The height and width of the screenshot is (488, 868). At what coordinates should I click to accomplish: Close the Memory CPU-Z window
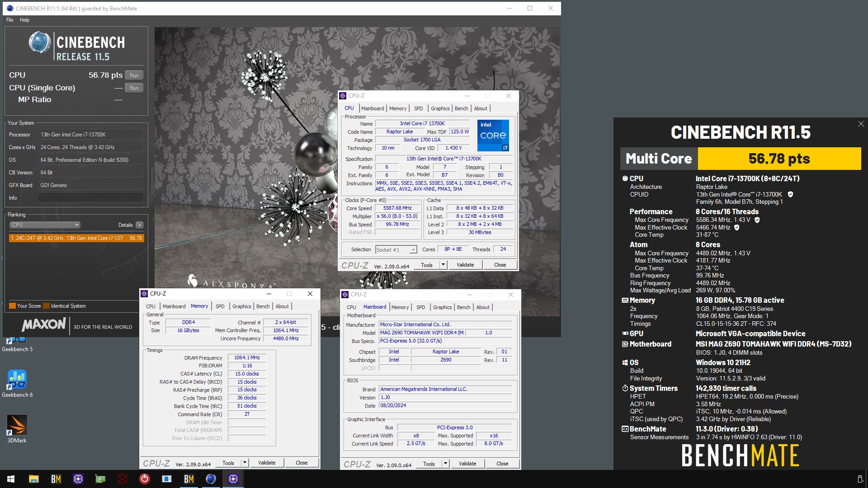coord(310,294)
